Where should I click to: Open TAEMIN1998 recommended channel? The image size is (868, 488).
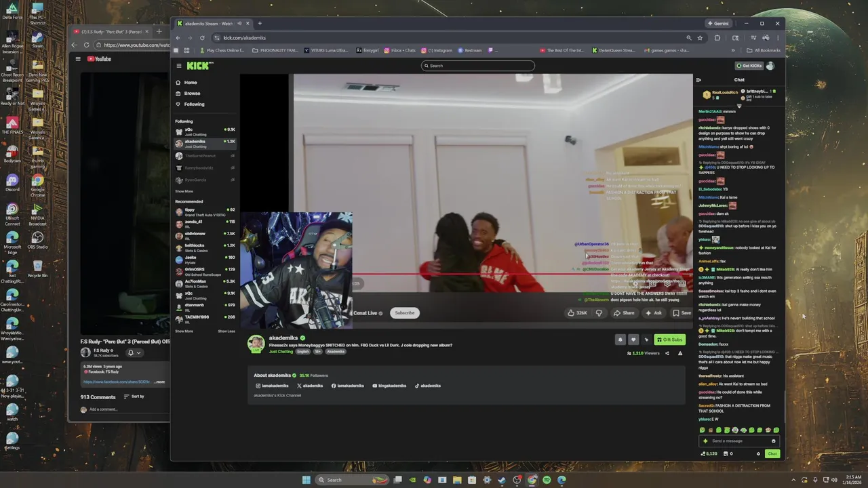[205, 318]
